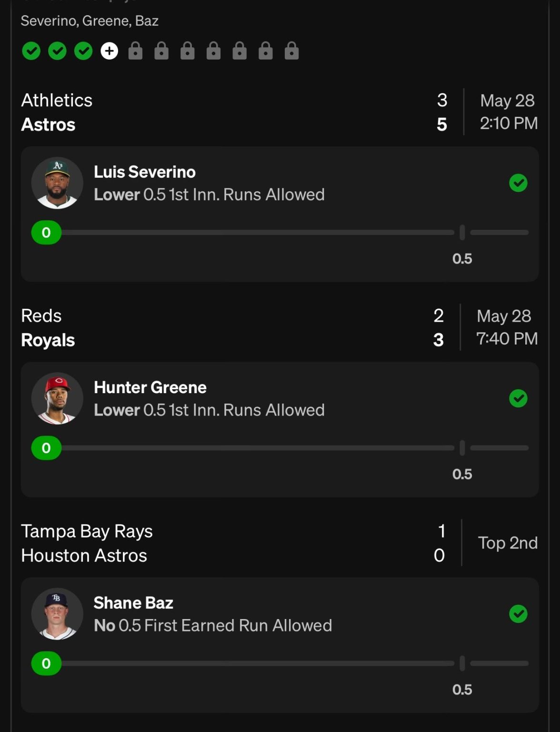
Task: Click Baz's green 0 progress marker
Action: pos(46,663)
